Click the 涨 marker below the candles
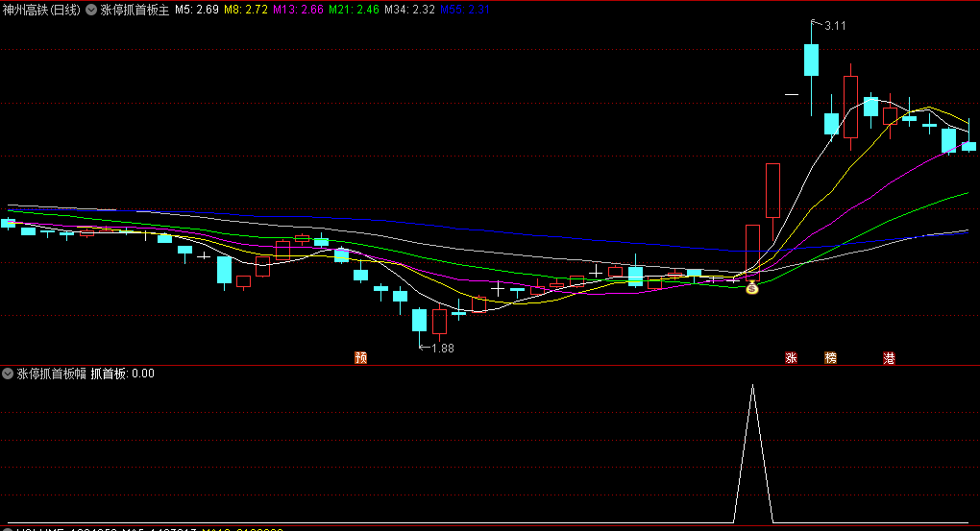 tap(792, 358)
